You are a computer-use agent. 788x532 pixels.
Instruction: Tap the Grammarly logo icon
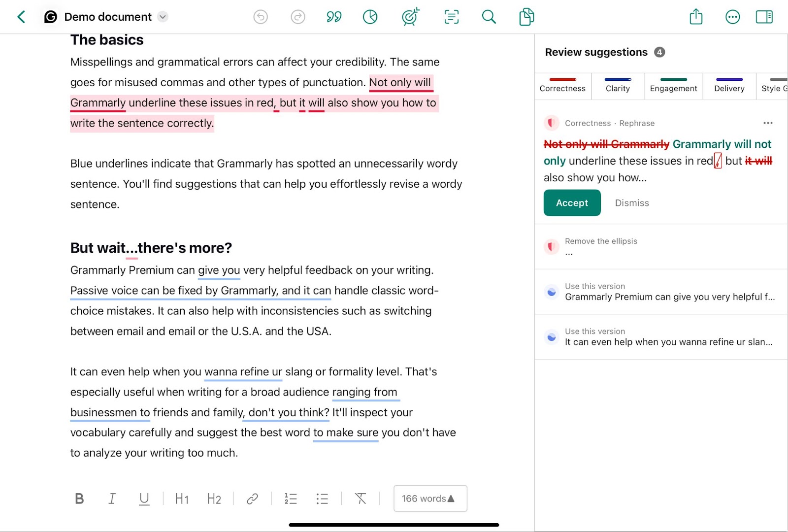click(x=51, y=17)
